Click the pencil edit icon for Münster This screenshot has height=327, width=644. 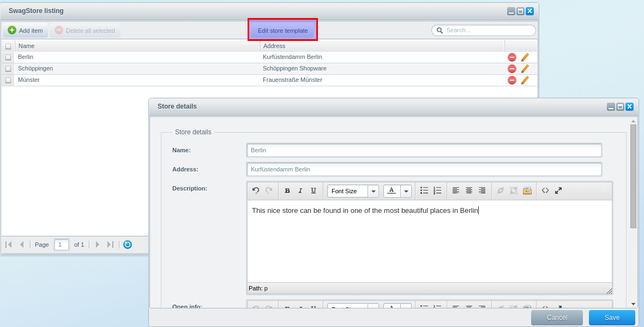click(525, 80)
